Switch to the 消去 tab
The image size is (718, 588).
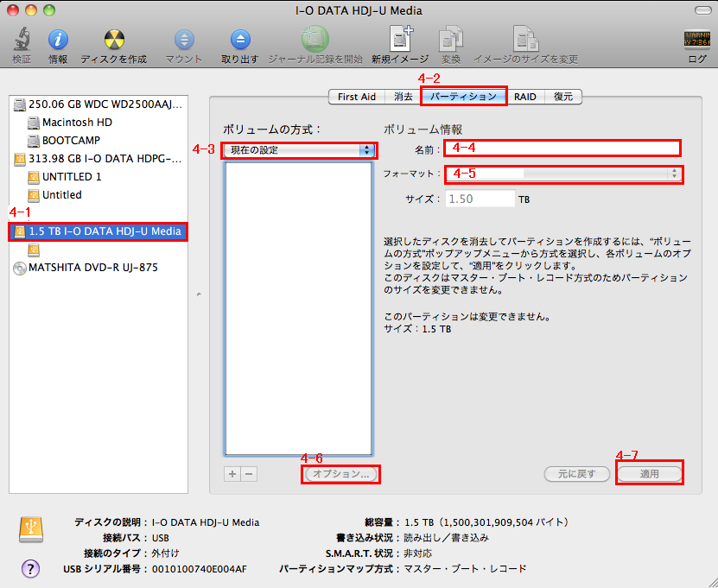(403, 97)
